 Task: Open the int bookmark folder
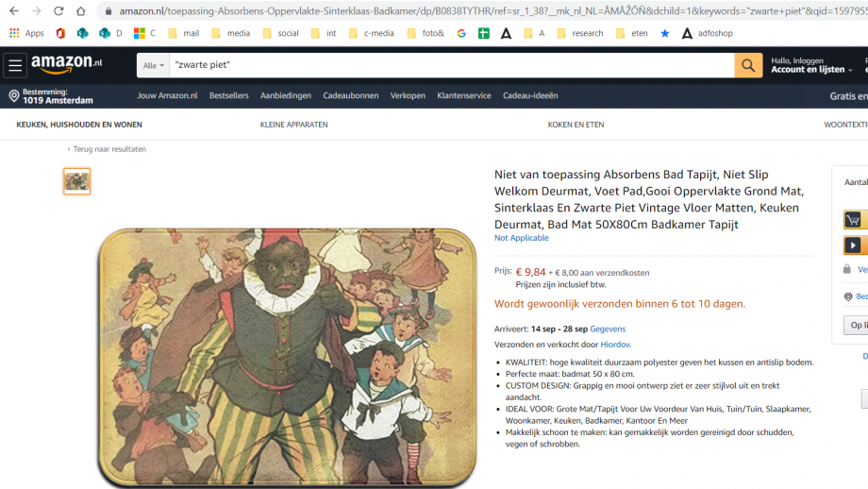pos(324,33)
